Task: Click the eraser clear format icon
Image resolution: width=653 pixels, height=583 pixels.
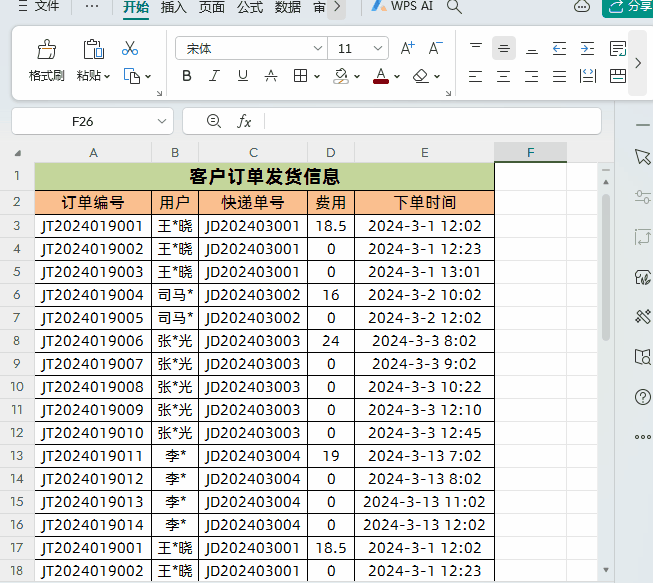Action: (421, 76)
